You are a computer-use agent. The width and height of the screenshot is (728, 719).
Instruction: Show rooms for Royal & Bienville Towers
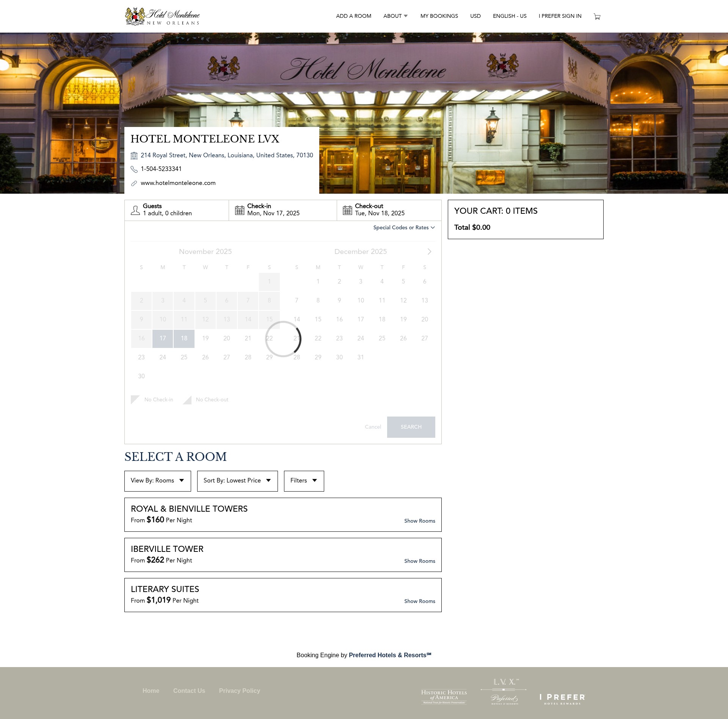[419, 521]
